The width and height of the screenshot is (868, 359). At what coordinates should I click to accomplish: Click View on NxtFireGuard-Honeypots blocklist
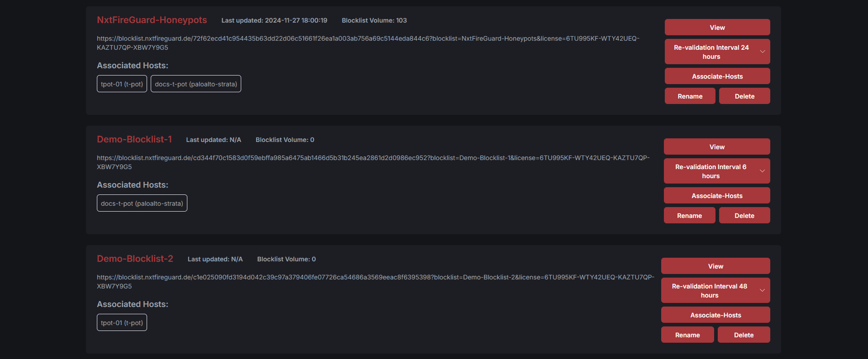pos(716,27)
